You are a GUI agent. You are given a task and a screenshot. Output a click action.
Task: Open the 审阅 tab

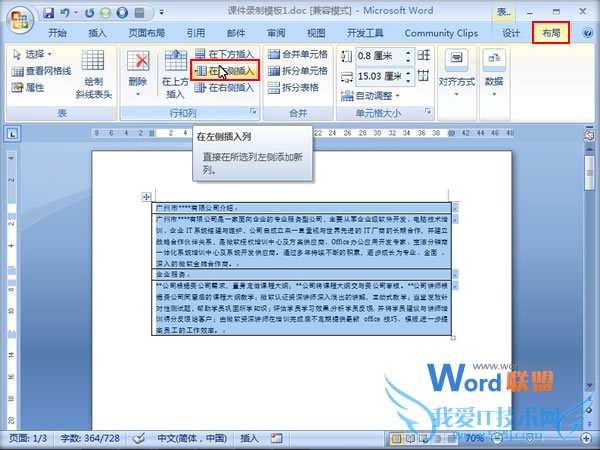click(x=276, y=33)
